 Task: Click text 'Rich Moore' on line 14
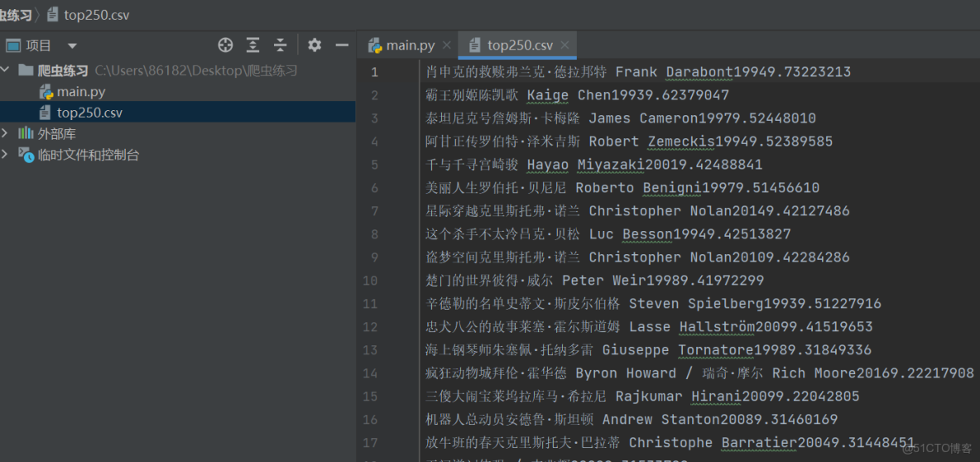pos(814,373)
